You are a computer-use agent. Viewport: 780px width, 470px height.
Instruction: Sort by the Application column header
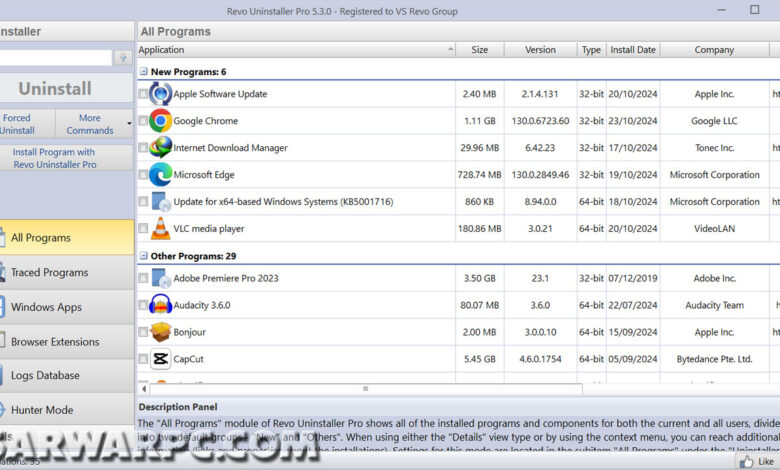[x=296, y=50]
